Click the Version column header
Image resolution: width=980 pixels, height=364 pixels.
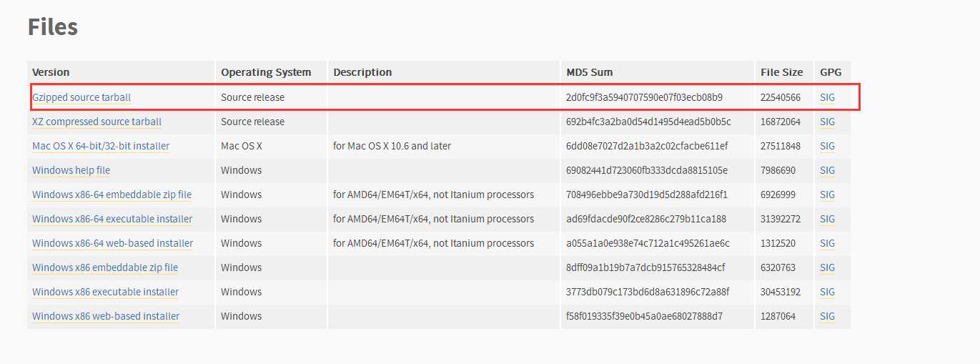(x=51, y=72)
